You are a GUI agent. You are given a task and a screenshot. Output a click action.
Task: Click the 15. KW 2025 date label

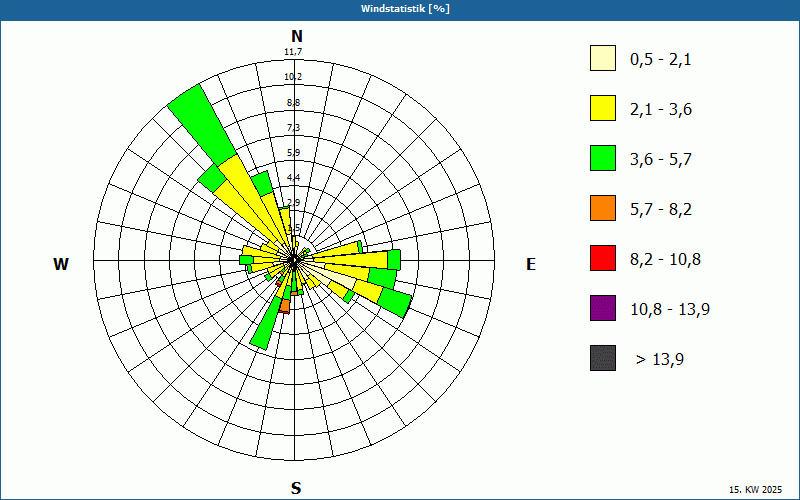(755, 489)
